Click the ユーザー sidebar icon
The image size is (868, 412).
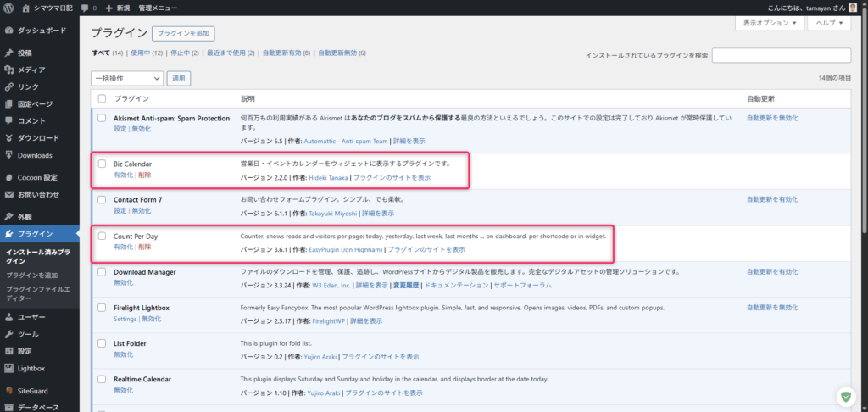tap(9, 317)
